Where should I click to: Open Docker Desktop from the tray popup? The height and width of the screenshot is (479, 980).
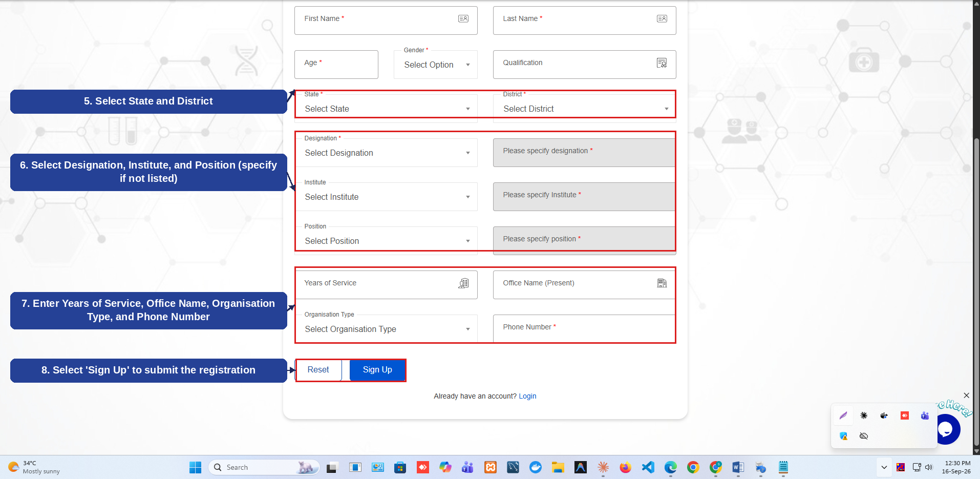point(884,415)
